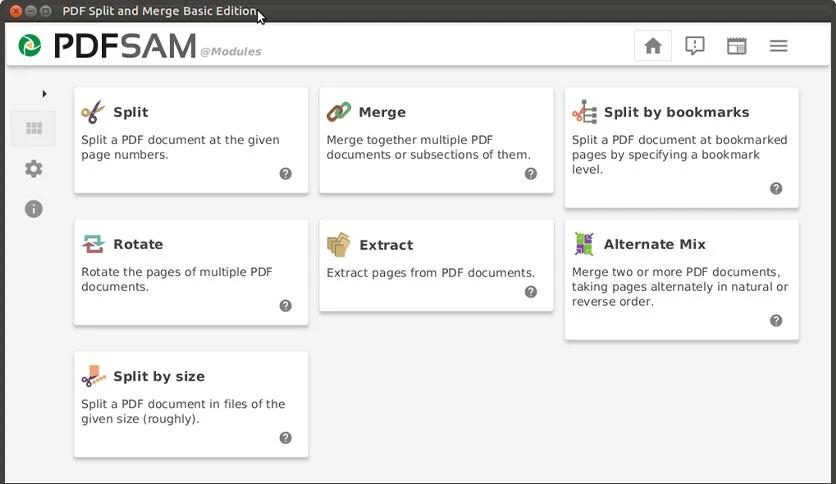Open the log messages speech-bubble icon
Screen dimensions: 836x484
coord(695,46)
